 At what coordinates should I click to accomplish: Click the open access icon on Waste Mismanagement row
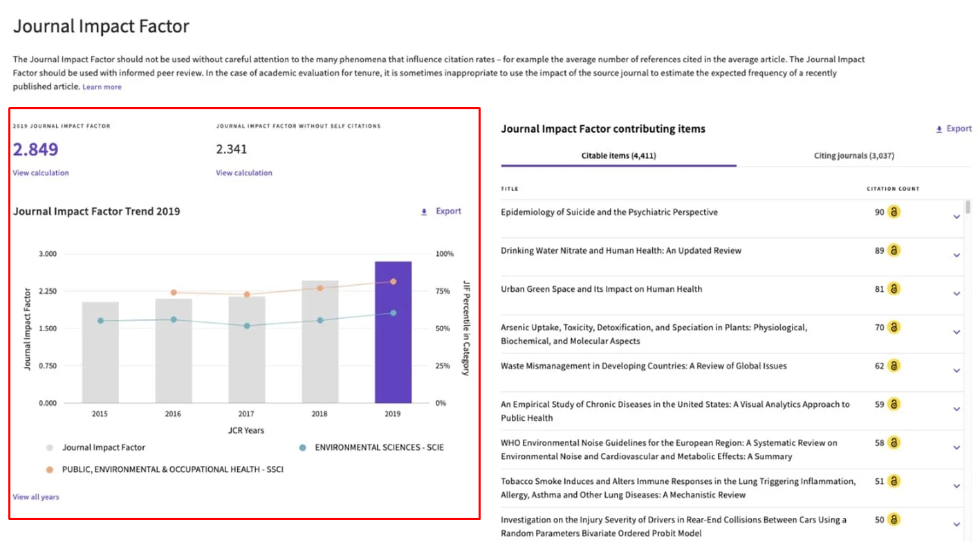point(893,366)
